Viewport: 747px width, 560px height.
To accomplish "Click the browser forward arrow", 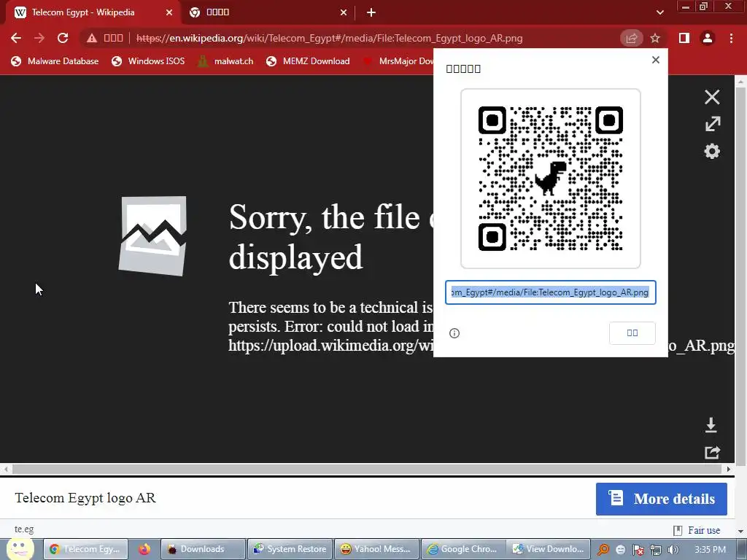I will pos(39,38).
